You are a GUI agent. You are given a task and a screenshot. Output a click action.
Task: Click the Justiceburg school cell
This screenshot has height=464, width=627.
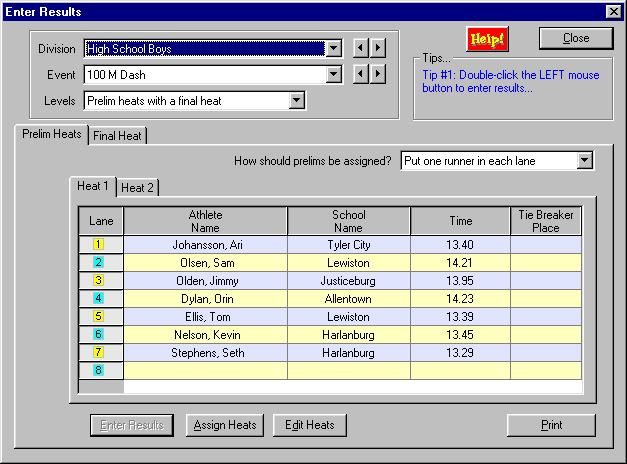(x=349, y=280)
